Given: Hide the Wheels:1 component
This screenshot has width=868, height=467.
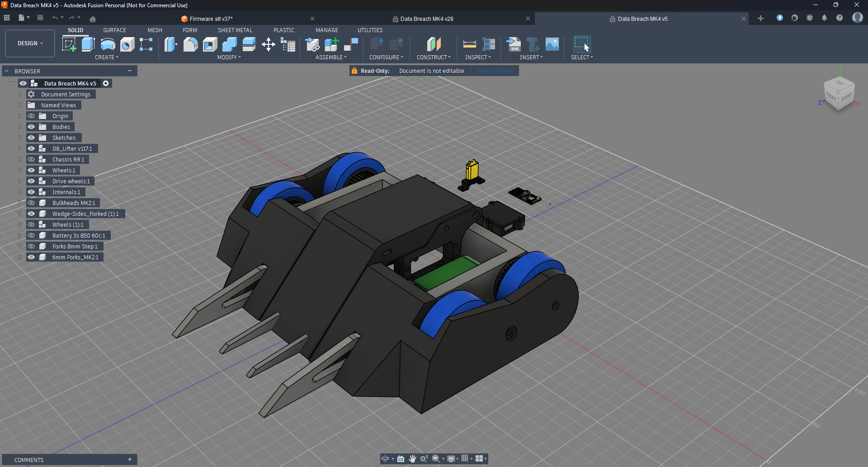Looking at the screenshot, I should click(x=31, y=170).
